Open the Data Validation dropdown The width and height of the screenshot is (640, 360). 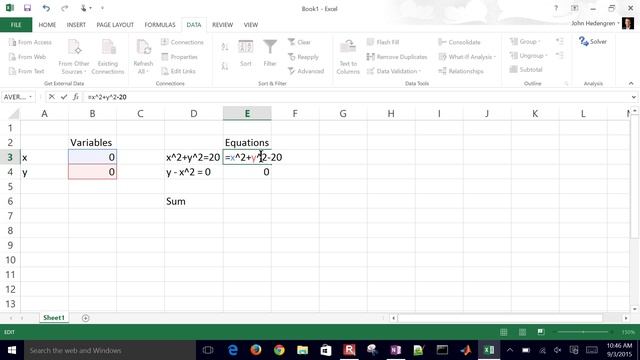coord(394,71)
